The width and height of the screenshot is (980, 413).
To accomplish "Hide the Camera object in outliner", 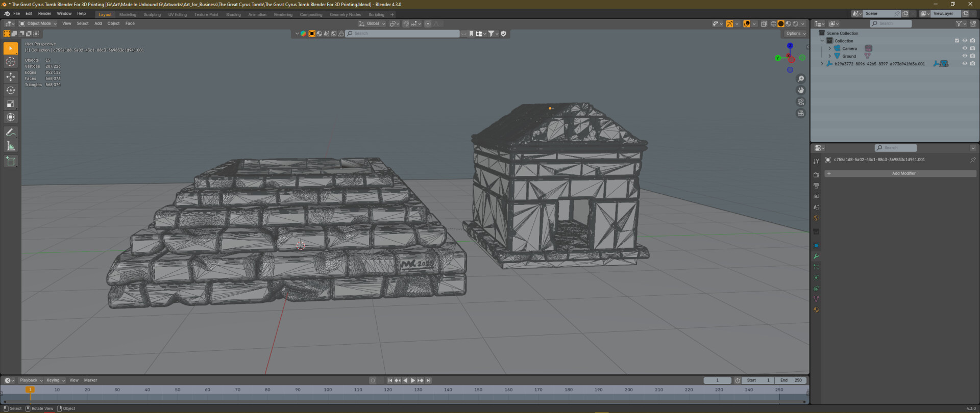I will click(964, 48).
